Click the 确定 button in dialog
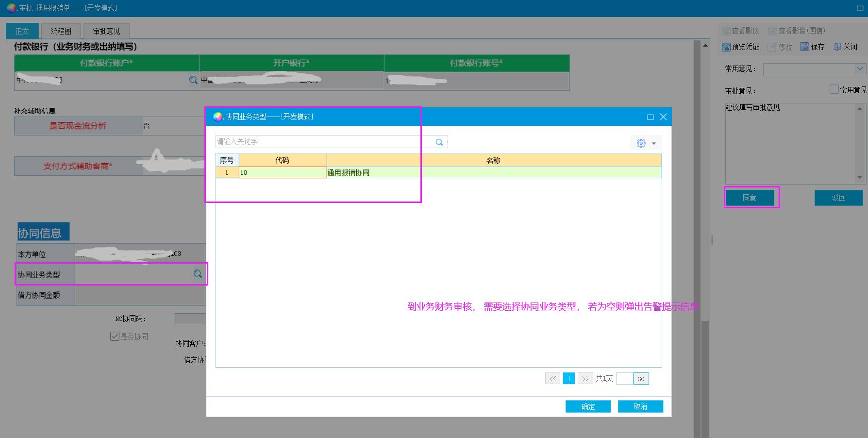Image resolution: width=868 pixels, height=438 pixels. click(x=588, y=406)
